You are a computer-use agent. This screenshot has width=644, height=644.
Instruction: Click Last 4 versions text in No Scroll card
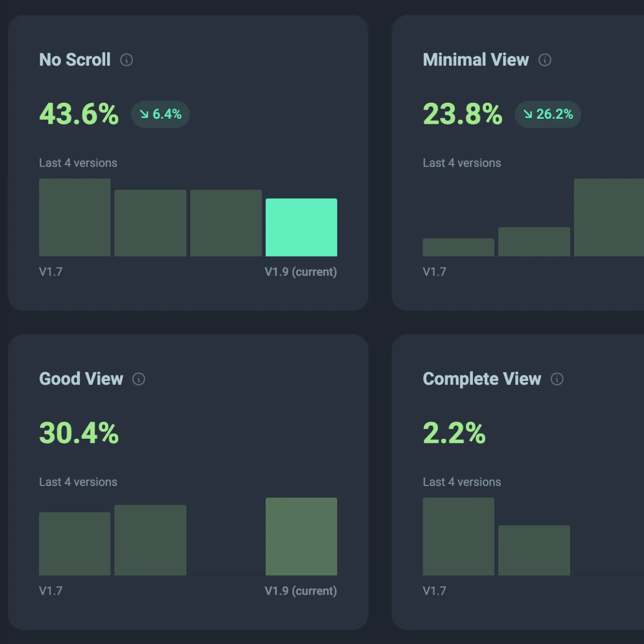[78, 163]
